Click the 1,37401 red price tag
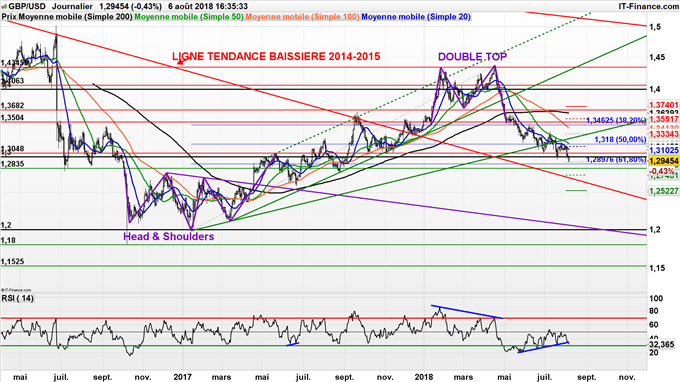Image resolution: width=680 pixels, height=382 pixels. [664, 105]
